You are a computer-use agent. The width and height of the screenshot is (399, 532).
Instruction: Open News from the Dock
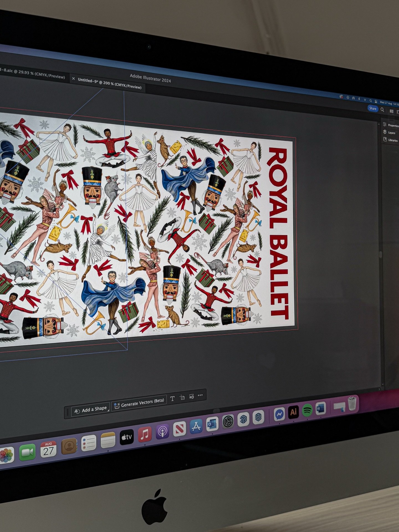pyautogui.click(x=180, y=429)
